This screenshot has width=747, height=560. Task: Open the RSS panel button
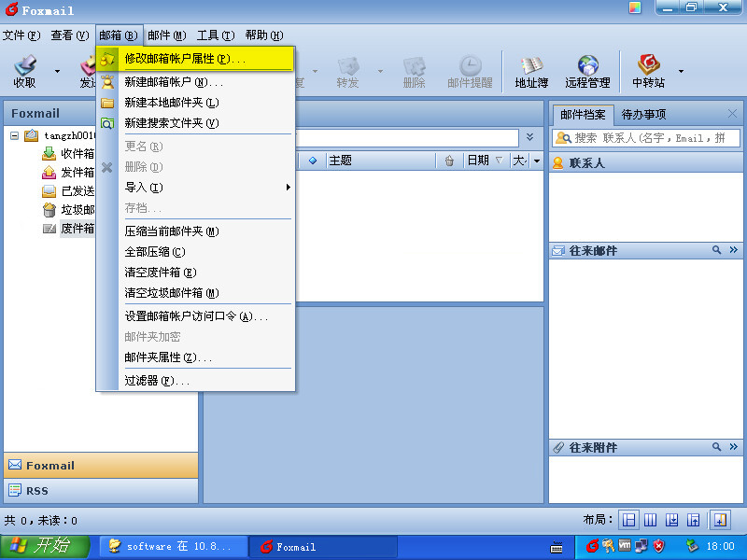(100, 491)
